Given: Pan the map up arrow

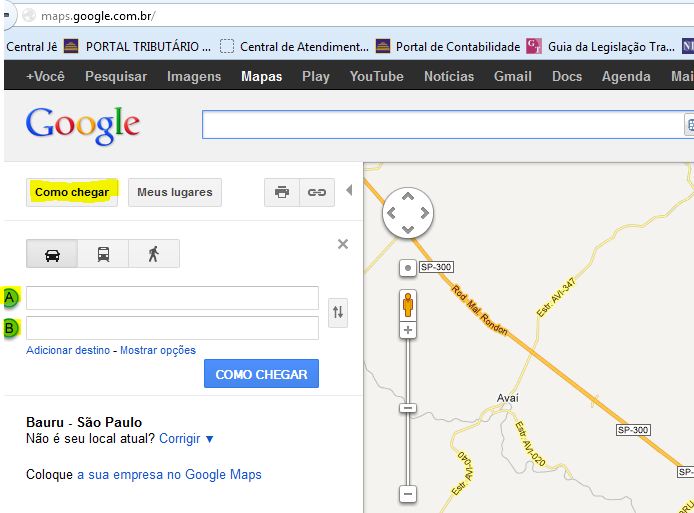Looking at the screenshot, I should (x=408, y=196).
